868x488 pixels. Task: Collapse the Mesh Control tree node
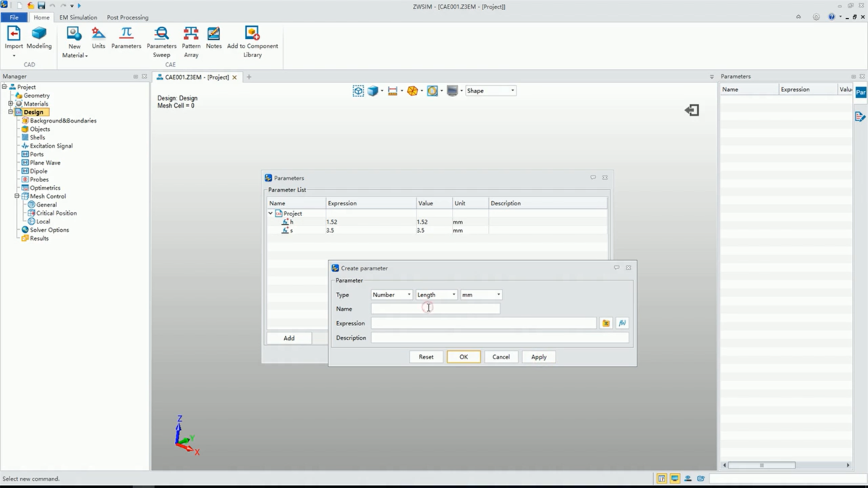tap(17, 196)
